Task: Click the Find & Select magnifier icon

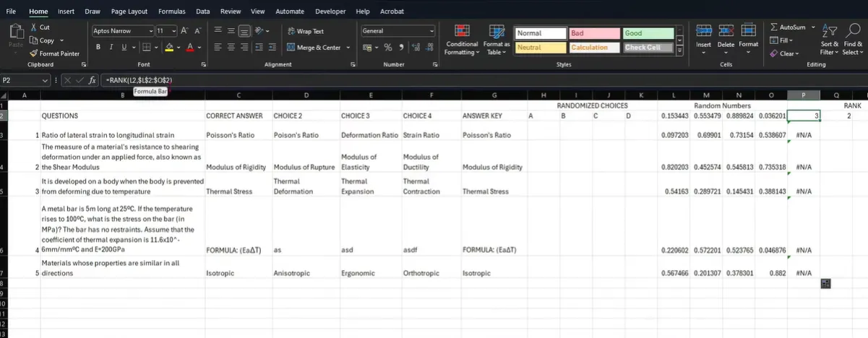Action: [854, 32]
